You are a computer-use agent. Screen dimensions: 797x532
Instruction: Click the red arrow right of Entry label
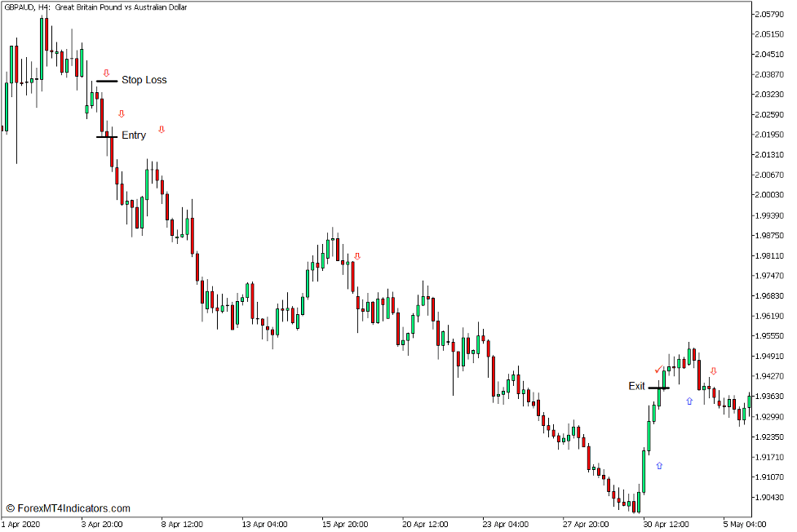[161, 128]
